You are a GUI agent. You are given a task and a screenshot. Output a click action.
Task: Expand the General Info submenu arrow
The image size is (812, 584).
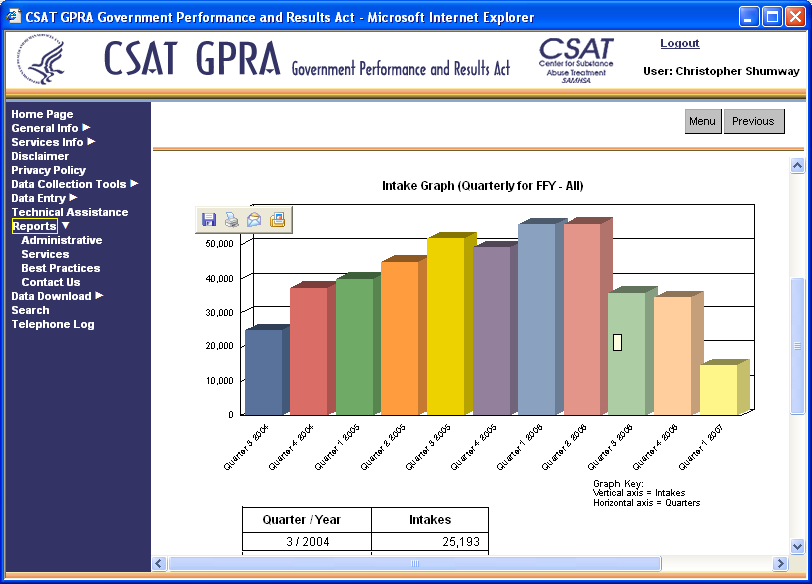click(86, 128)
